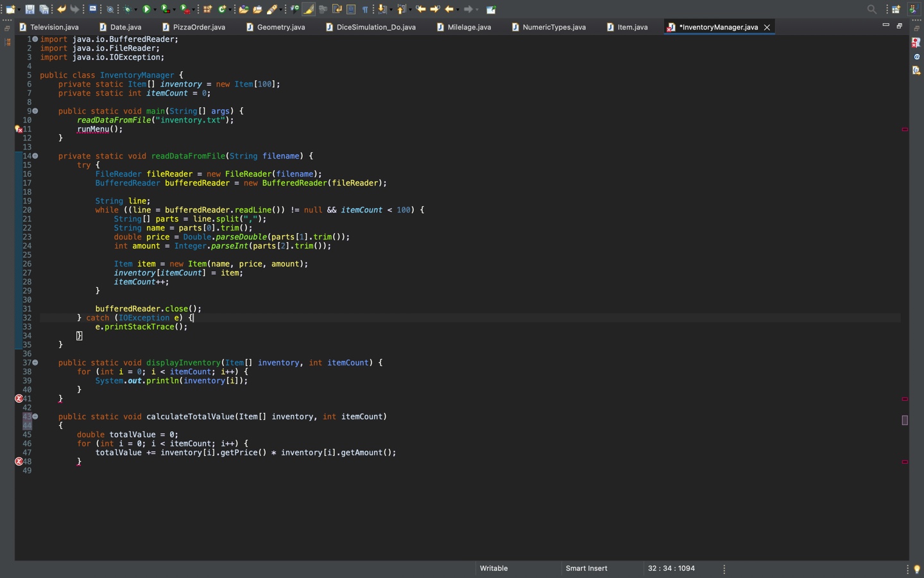Click the Debug bug icon
Image resolution: width=924 pixels, height=578 pixels.
coord(128,10)
